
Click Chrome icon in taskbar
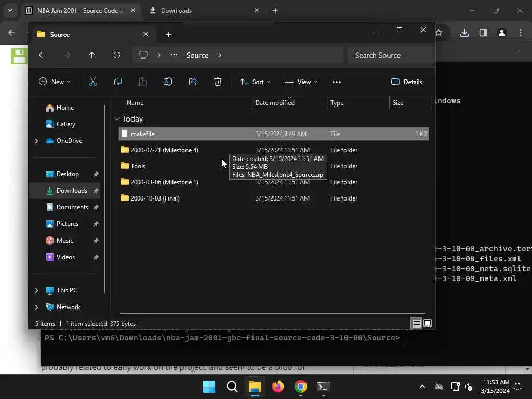pyautogui.click(x=301, y=387)
